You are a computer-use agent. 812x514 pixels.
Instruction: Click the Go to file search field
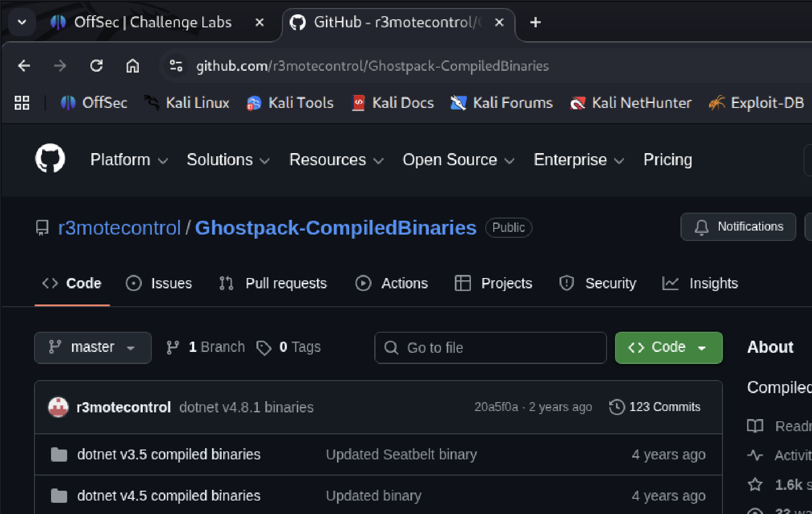pyautogui.click(x=491, y=347)
